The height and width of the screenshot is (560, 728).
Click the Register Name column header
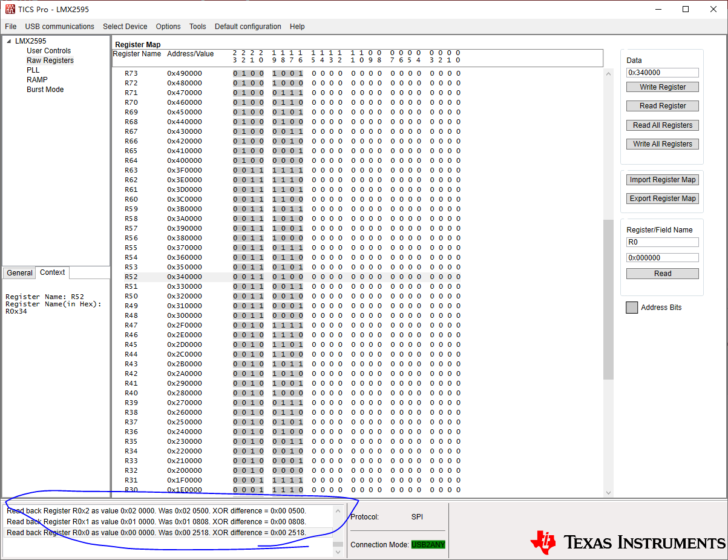point(137,54)
